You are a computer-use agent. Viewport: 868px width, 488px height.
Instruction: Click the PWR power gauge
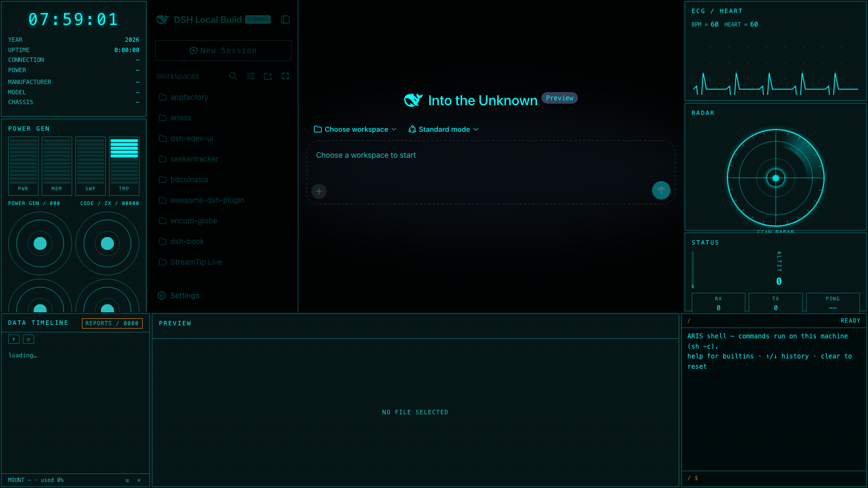(x=23, y=166)
